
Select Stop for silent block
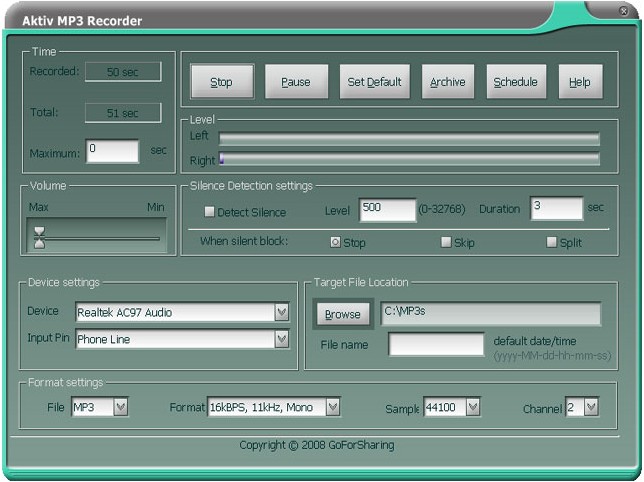coord(335,242)
